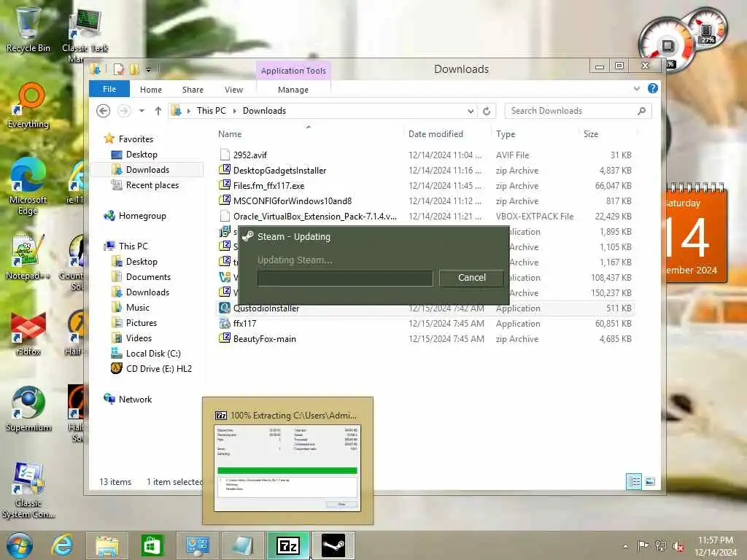This screenshot has width=747, height=560.
Task: Open the Recycle Bin desktop icon
Action: point(28,29)
